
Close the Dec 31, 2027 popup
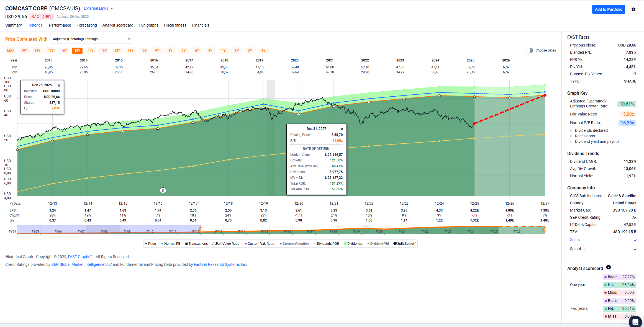point(342,129)
